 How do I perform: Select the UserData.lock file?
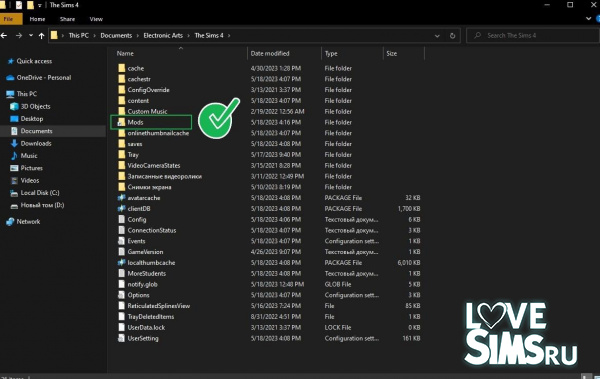[x=146, y=327]
